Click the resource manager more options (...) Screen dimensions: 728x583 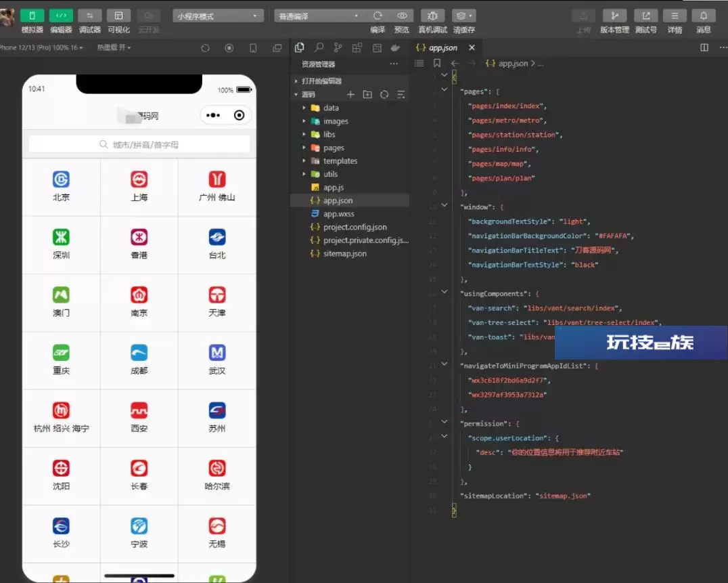[x=394, y=64]
